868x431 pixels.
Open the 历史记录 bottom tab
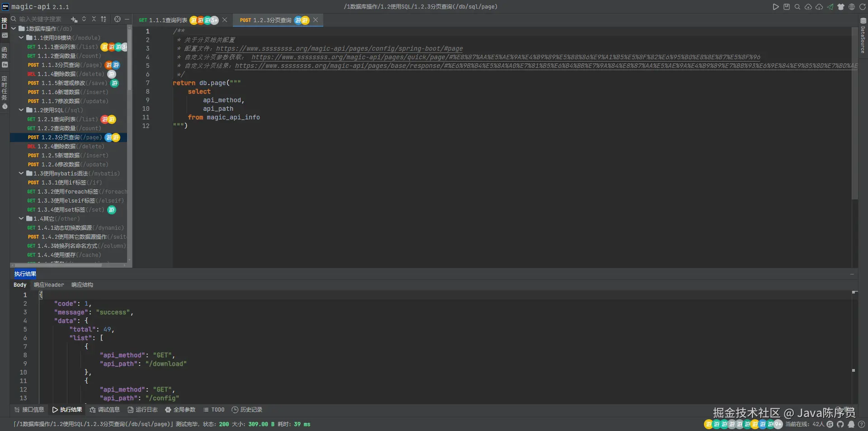click(247, 410)
